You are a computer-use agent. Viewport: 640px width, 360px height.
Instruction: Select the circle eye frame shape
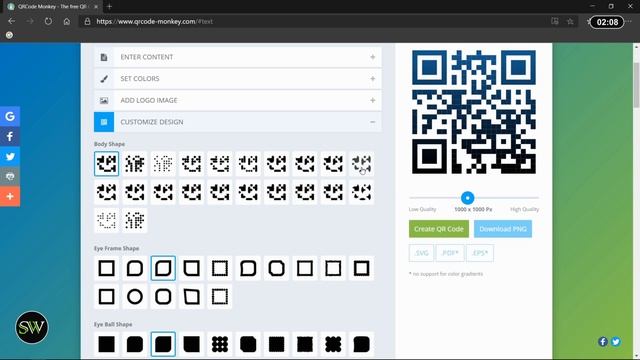(135, 297)
